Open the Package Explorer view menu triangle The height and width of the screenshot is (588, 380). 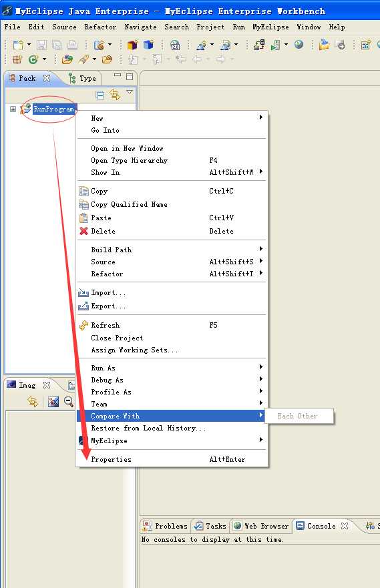coord(130,91)
